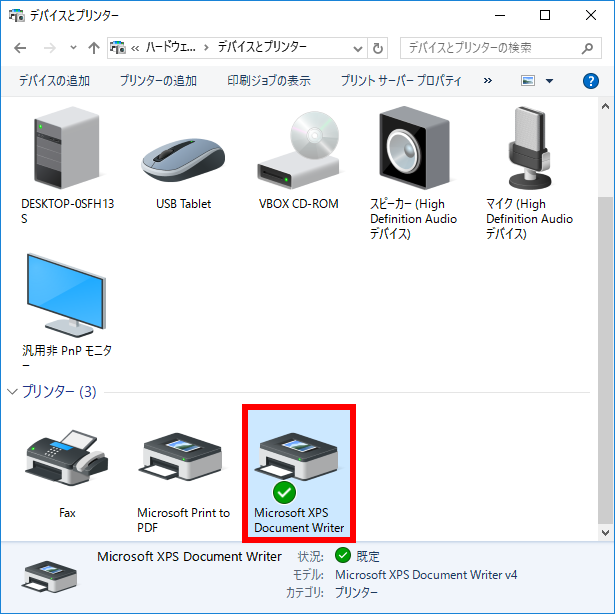Open the recent locations dropdown arrow
The width and height of the screenshot is (615, 614).
coord(73,48)
